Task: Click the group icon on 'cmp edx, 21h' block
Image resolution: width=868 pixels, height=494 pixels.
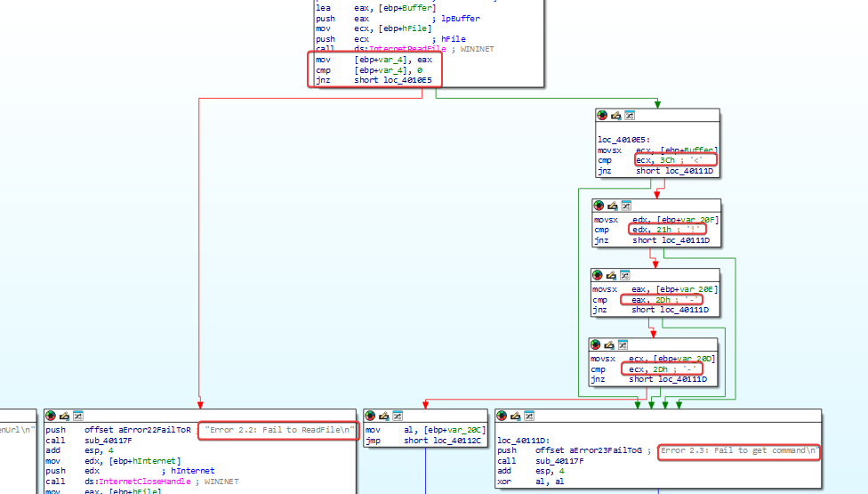Action: 627,206
